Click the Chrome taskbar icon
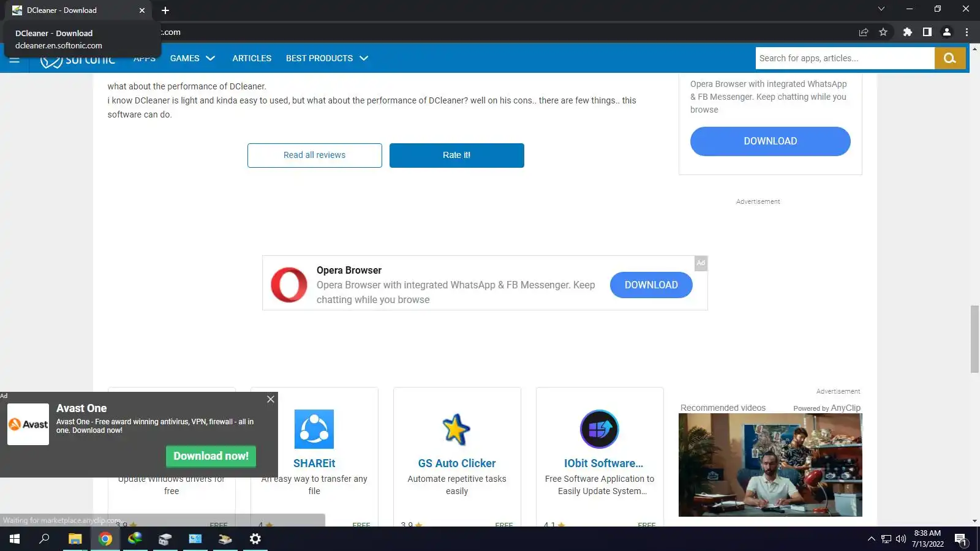The image size is (980, 551). pos(105,539)
